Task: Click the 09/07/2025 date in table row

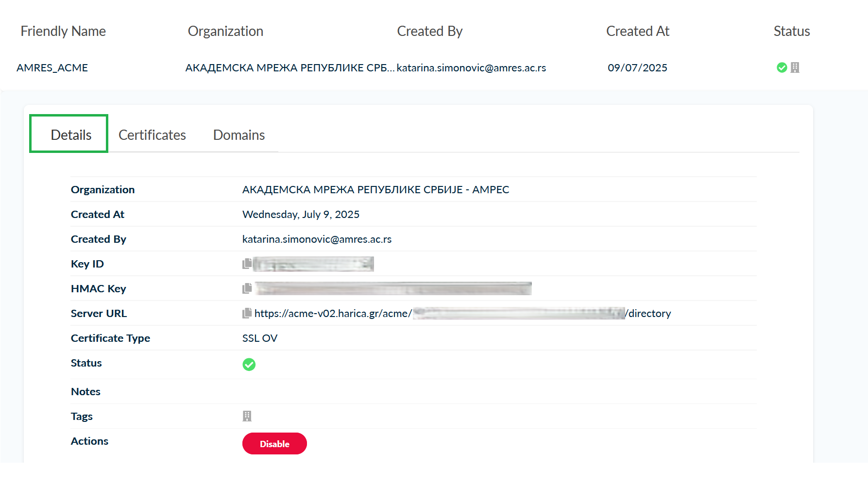Action: [x=637, y=68]
